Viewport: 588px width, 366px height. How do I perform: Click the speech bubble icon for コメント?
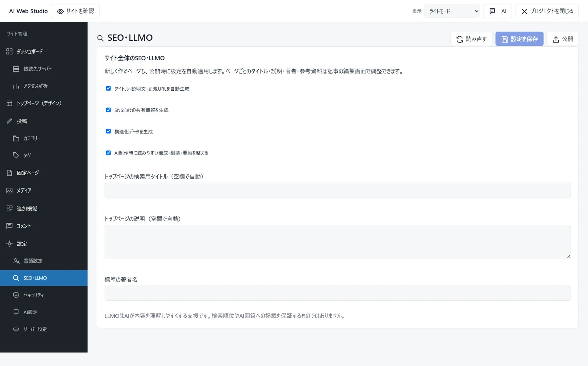(10, 226)
